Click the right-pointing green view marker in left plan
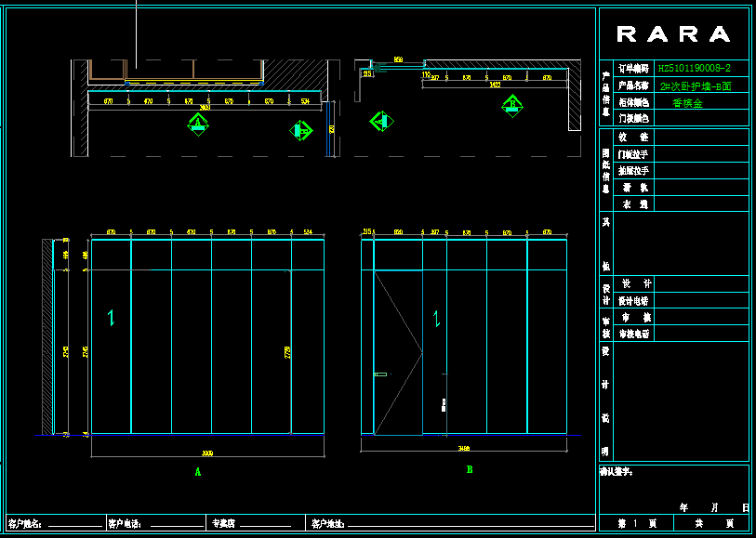Screen dimensions: 756x538 click(x=301, y=130)
